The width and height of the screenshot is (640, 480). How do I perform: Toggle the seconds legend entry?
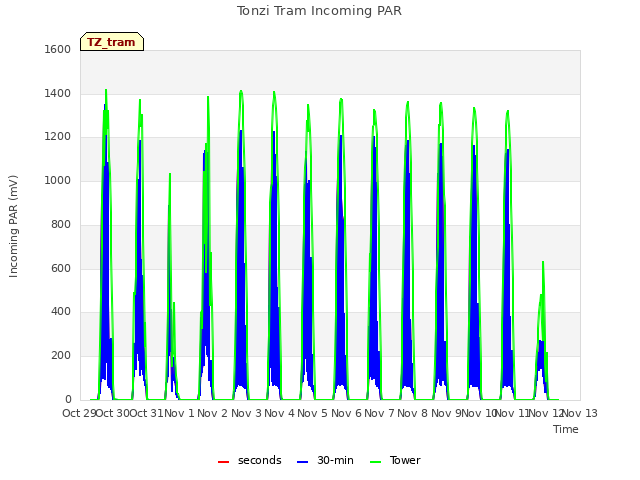[x=249, y=460]
